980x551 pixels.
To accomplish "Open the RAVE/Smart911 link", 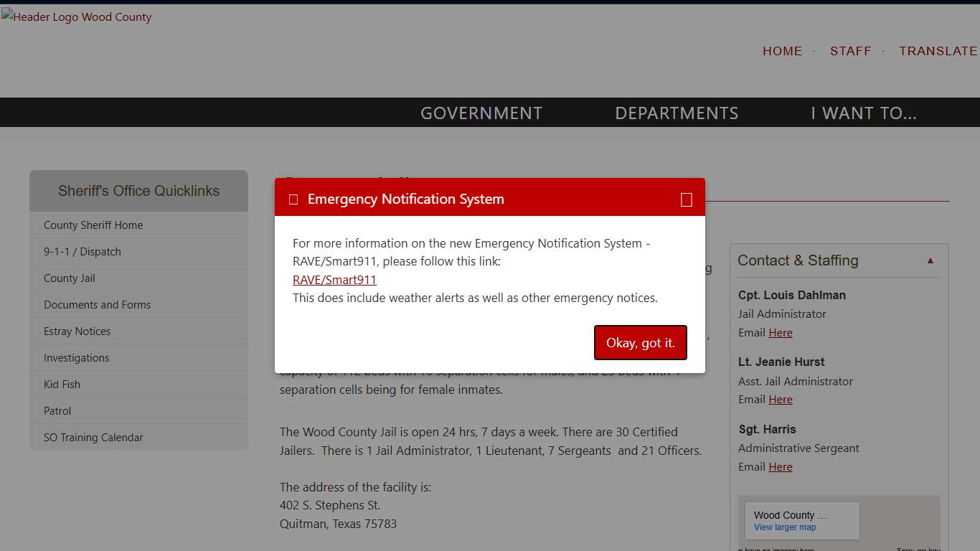I will [x=334, y=280].
